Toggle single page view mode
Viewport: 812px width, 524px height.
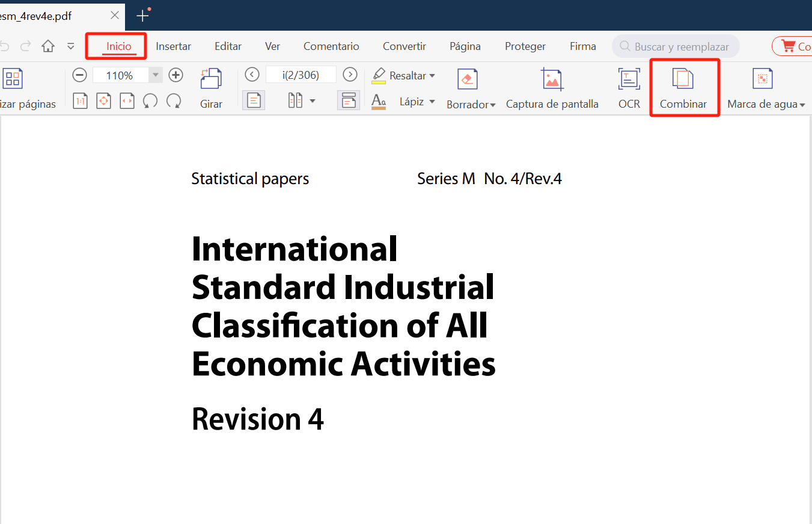[253, 100]
